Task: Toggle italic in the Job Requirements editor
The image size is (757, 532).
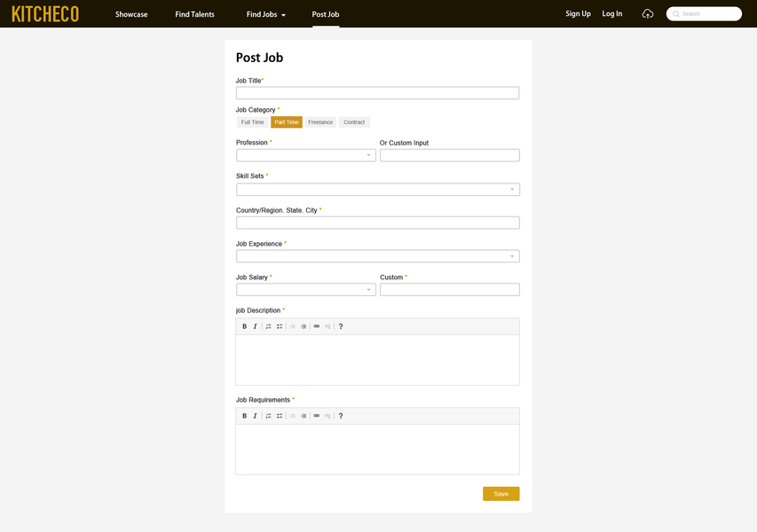Action: tap(256, 416)
